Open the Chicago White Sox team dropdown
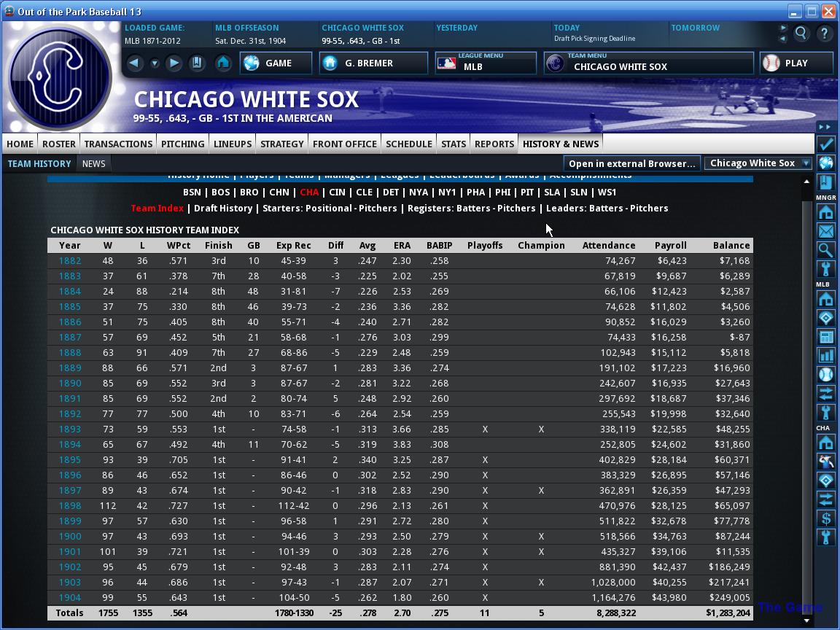 [x=758, y=163]
